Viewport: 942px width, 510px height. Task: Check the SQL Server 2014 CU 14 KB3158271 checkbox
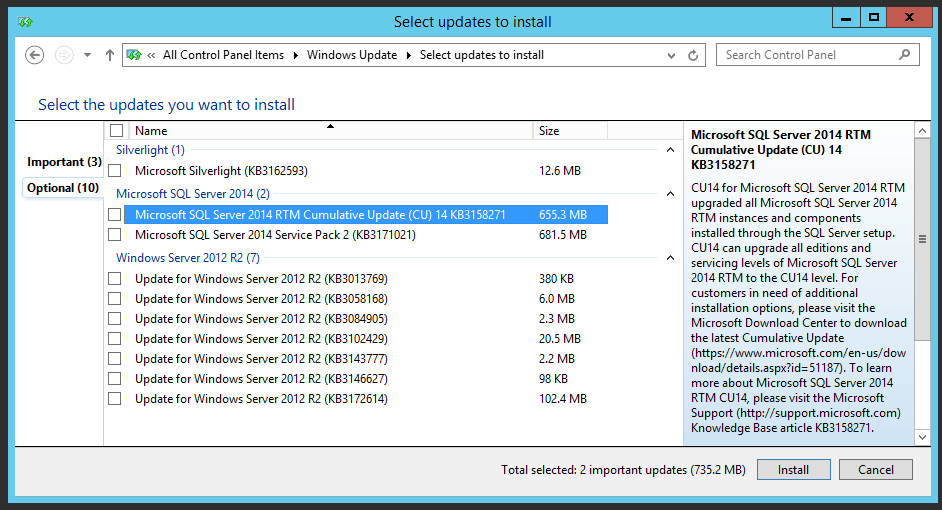(x=114, y=214)
